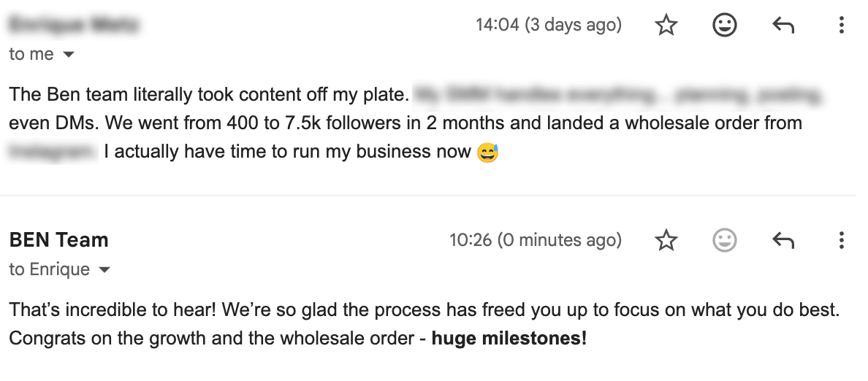Click the sweat-smile emoji in the first message
This screenshot has height=381, width=868.
(x=487, y=153)
